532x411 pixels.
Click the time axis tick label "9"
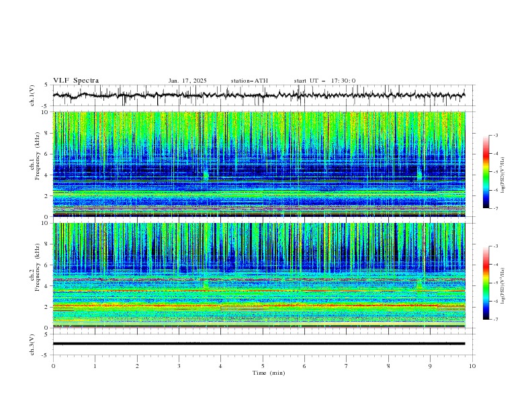point(430,366)
